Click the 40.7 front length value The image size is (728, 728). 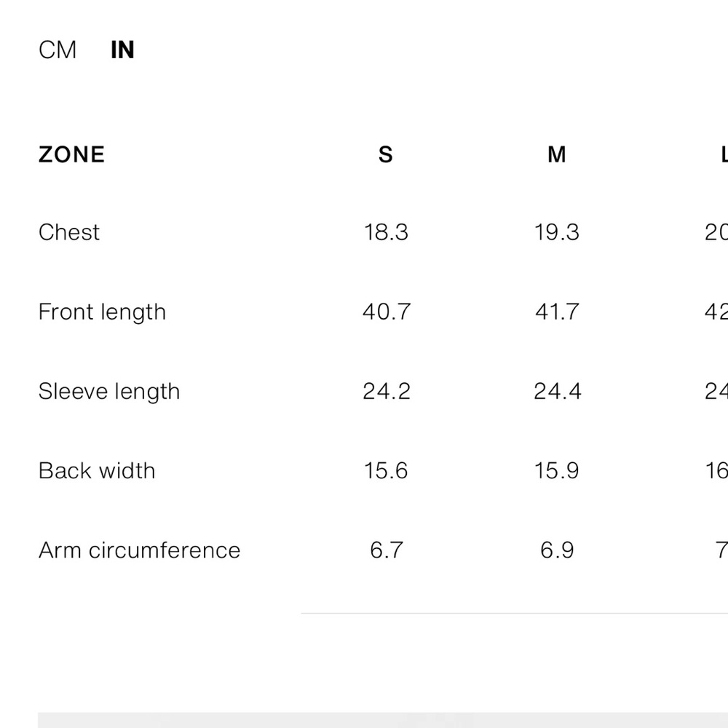(x=386, y=312)
